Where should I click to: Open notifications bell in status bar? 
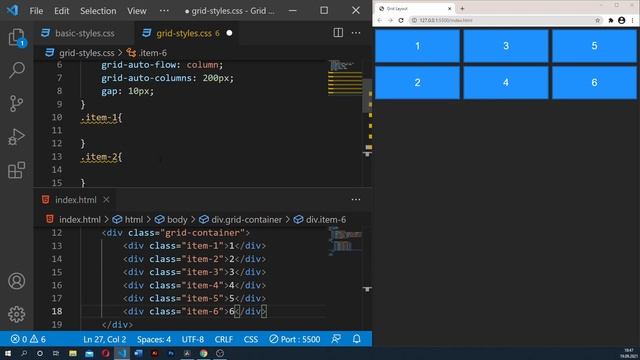(x=357, y=339)
